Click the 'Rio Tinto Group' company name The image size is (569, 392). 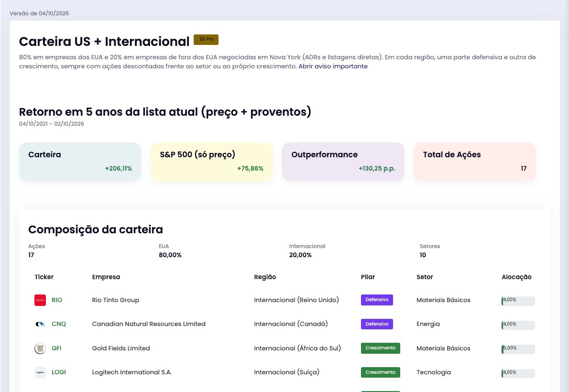tap(116, 300)
